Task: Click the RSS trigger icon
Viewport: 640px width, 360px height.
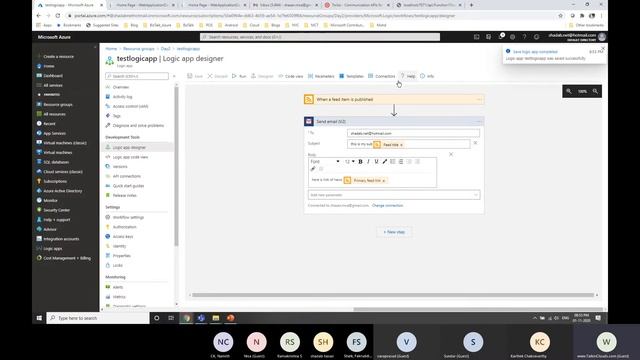Action: (x=309, y=99)
